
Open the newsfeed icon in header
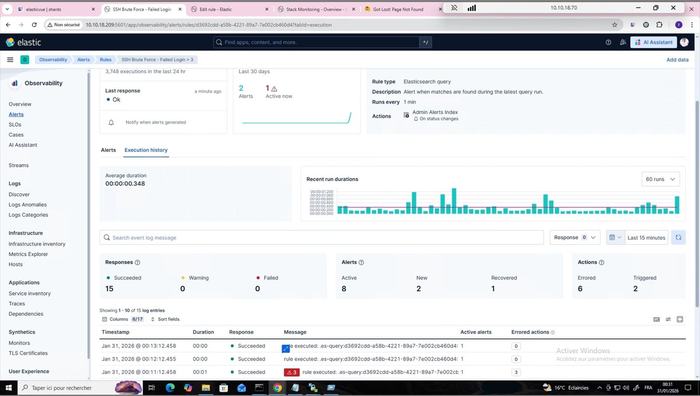623,42
